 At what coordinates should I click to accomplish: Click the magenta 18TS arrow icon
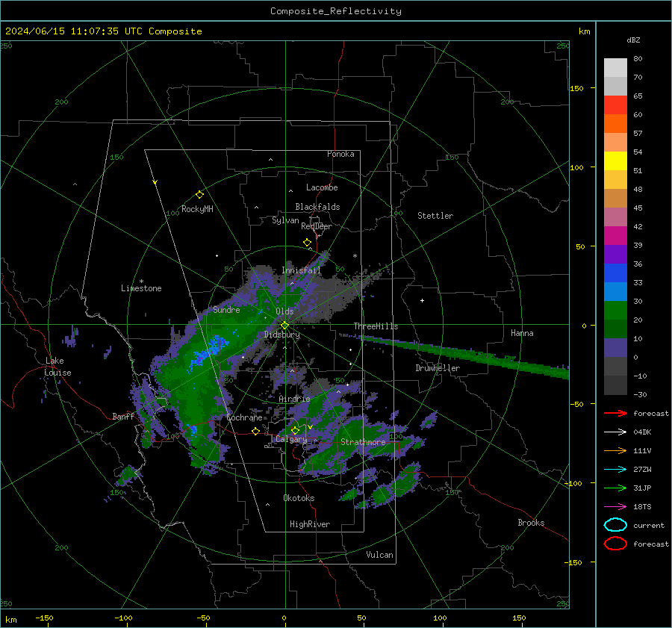pos(615,507)
